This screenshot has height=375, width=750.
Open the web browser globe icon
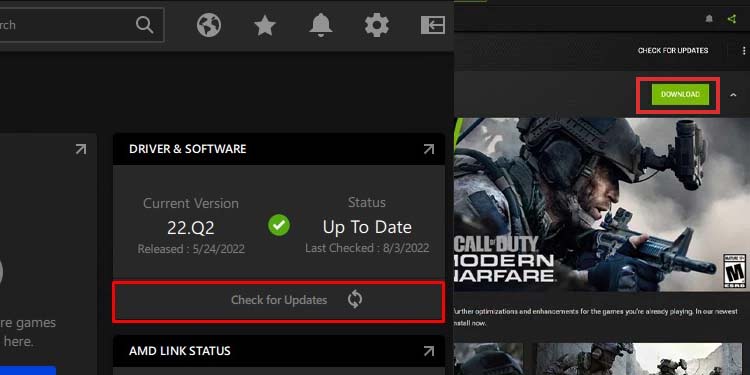point(209,25)
